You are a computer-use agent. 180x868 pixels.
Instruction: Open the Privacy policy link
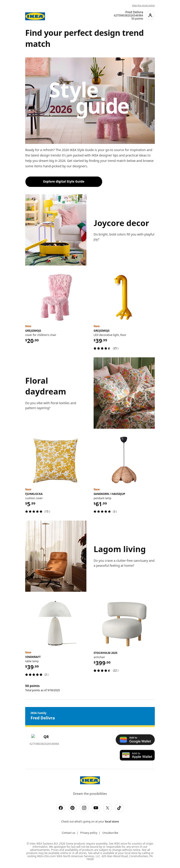[x=89, y=833]
